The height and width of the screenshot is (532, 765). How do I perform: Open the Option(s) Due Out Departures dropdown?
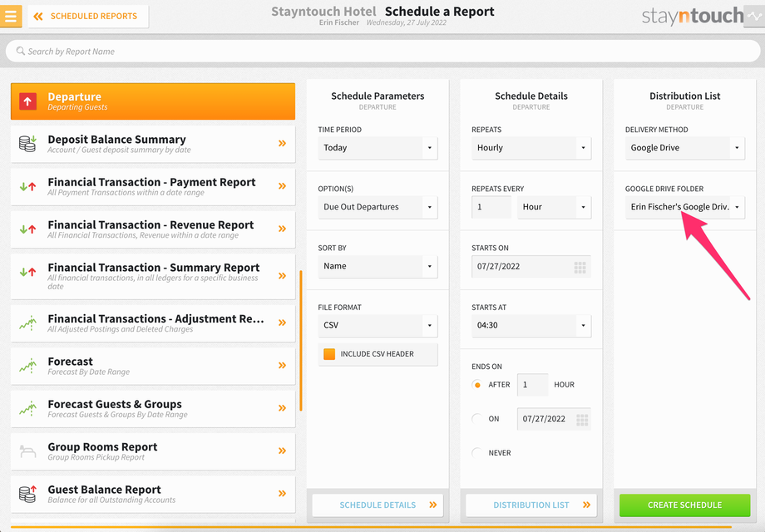378,207
